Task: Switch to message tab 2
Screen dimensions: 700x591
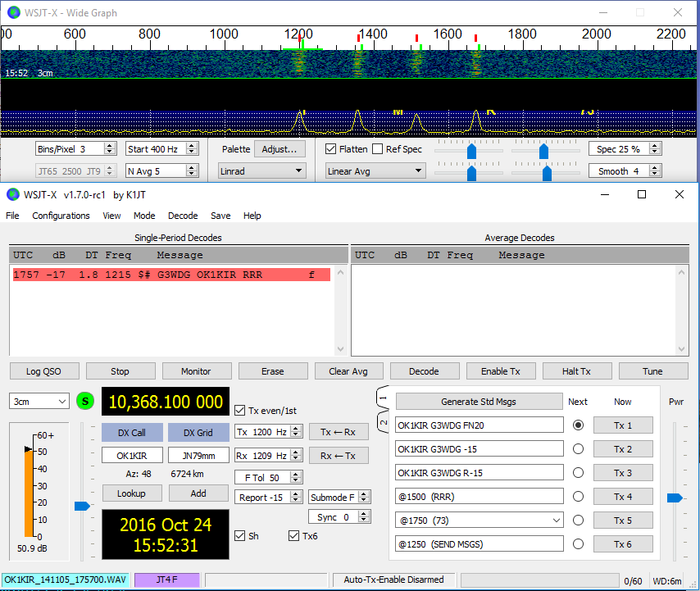Action: tap(383, 422)
